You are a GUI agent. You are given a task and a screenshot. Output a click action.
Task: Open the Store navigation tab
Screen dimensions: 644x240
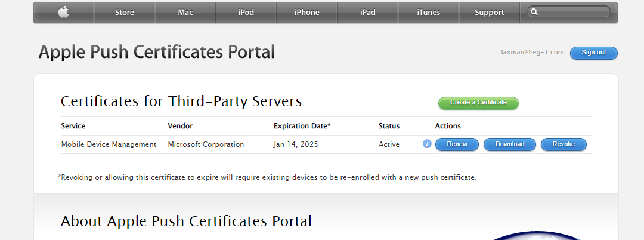124,13
